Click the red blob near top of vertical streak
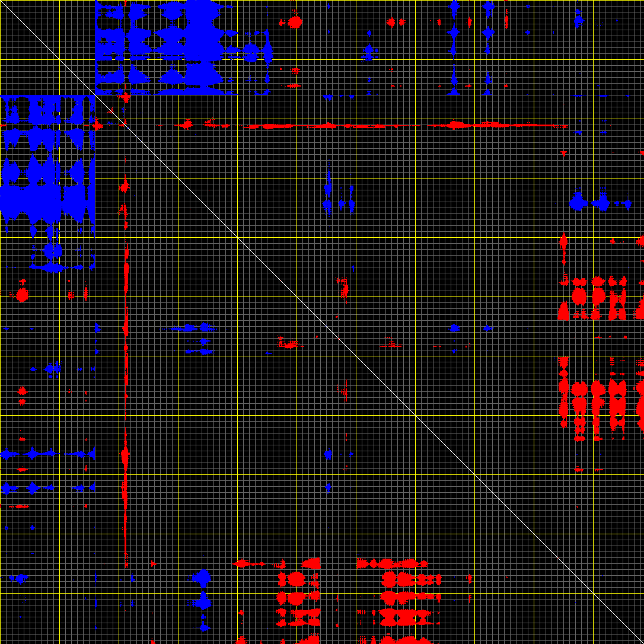 click(x=125, y=187)
